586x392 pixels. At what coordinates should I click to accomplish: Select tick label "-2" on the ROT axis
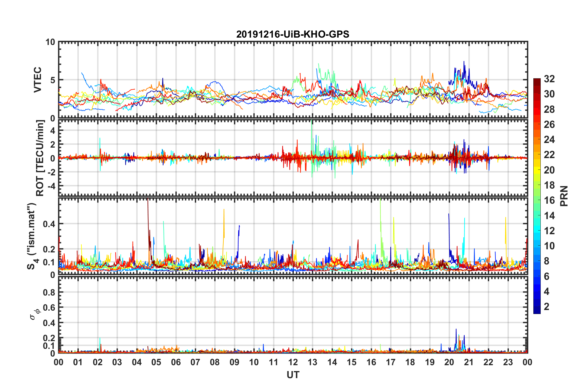(x=52, y=172)
